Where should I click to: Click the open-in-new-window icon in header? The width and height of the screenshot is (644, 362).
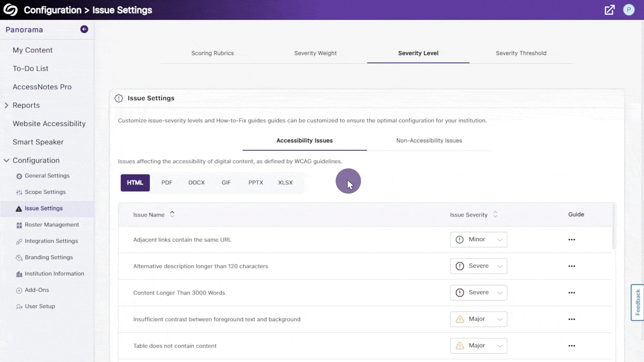(609, 10)
